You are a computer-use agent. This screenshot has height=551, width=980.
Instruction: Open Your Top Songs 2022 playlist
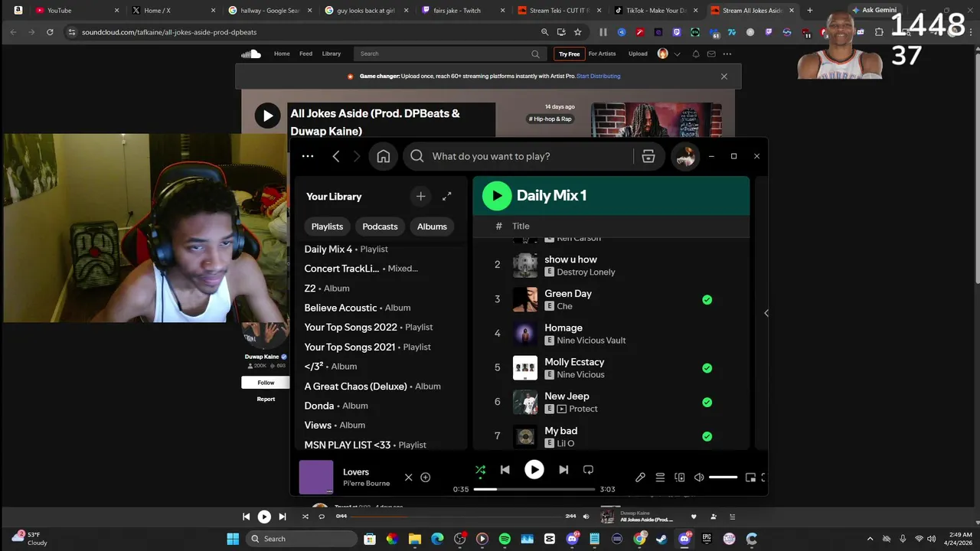pyautogui.click(x=368, y=327)
